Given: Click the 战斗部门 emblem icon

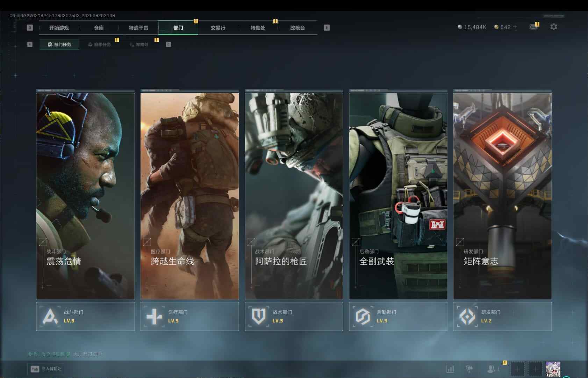Looking at the screenshot, I should 50,317.
